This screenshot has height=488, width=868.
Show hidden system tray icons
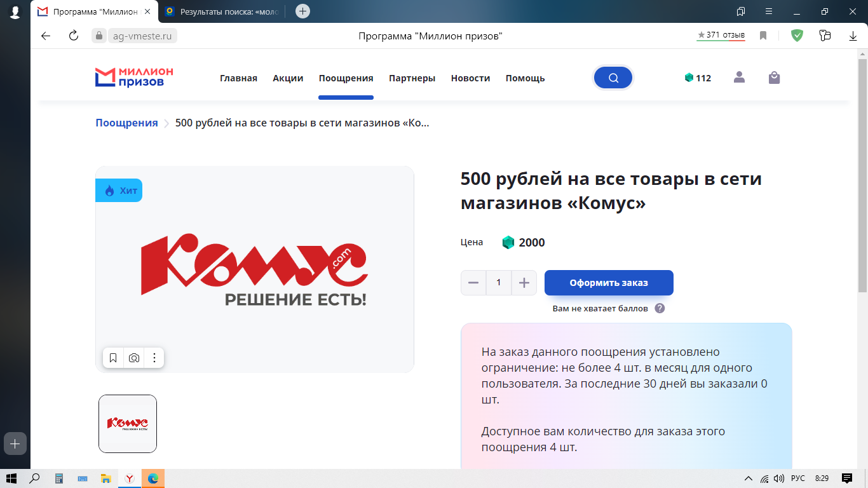(748, 478)
